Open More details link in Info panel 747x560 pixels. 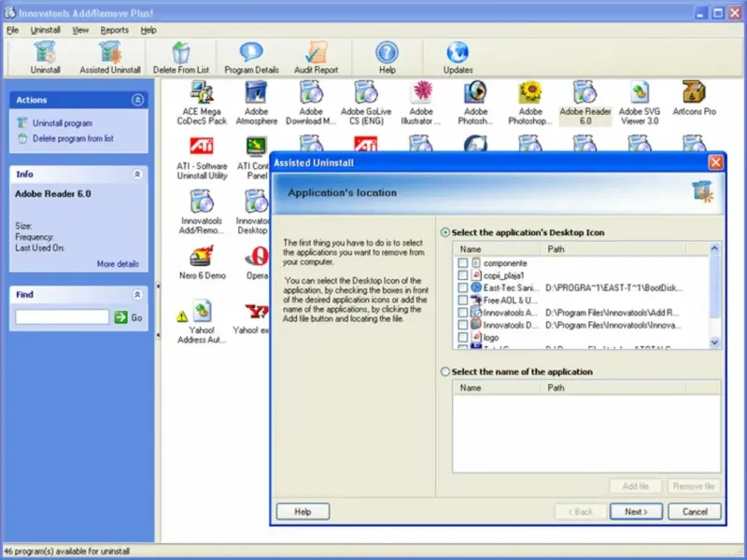tap(118, 264)
